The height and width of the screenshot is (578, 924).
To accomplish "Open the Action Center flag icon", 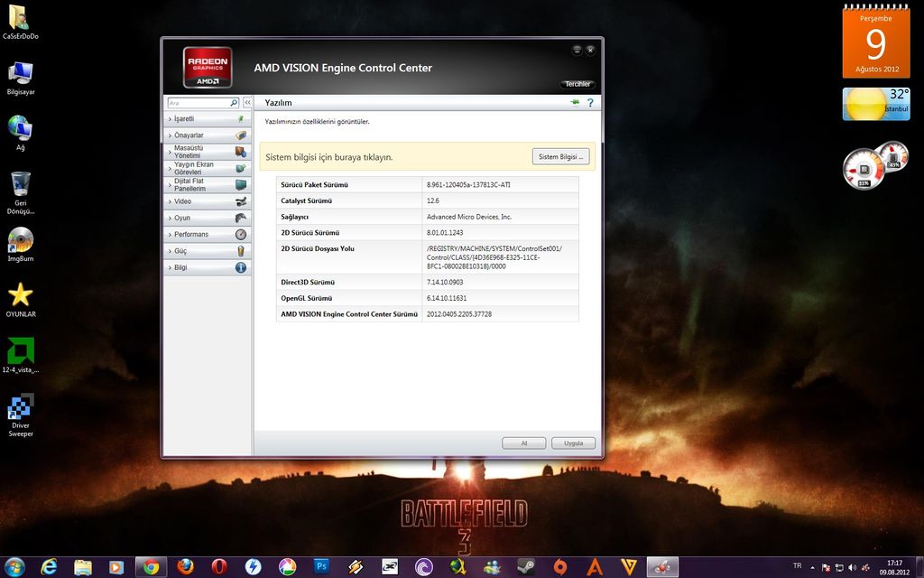I will (827, 567).
